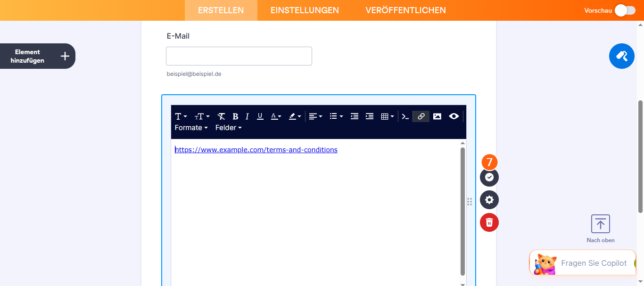The width and height of the screenshot is (644, 286).
Task: Delete the element with the trash icon
Action: pos(489,222)
